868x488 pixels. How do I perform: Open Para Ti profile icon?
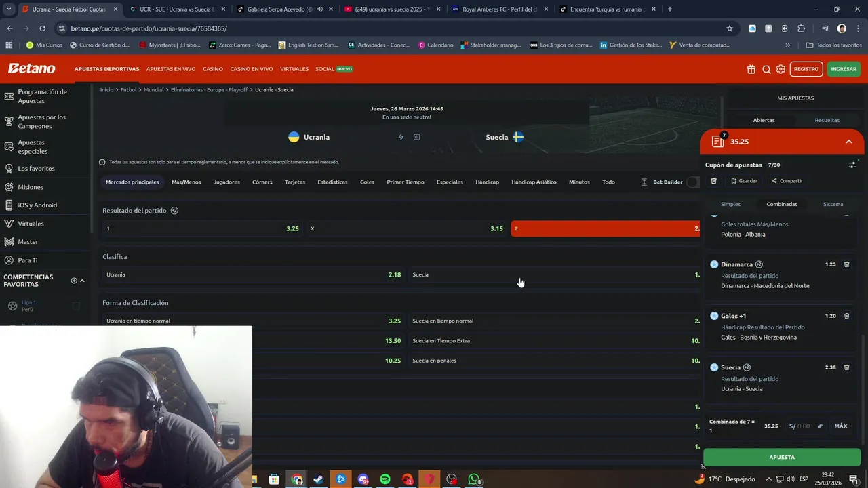9,260
